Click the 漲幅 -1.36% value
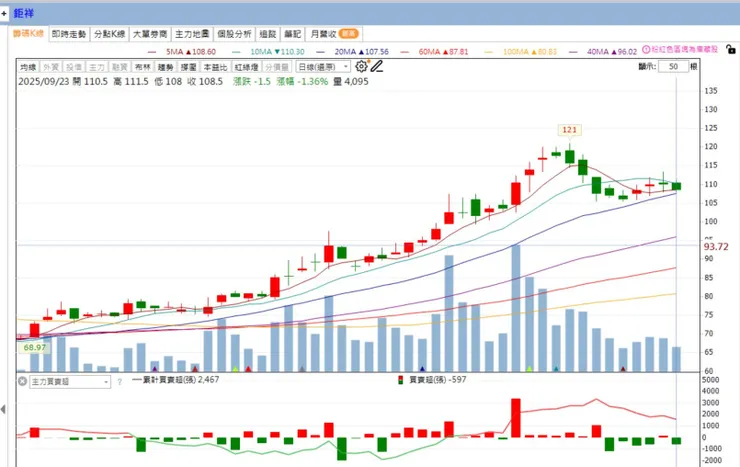Screen dimensions: 740x467 click(x=302, y=81)
